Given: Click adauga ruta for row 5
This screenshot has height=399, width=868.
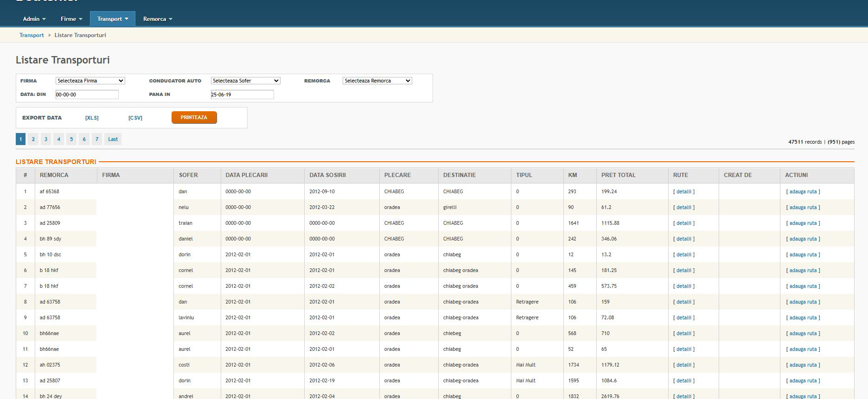Looking at the screenshot, I should (x=803, y=254).
